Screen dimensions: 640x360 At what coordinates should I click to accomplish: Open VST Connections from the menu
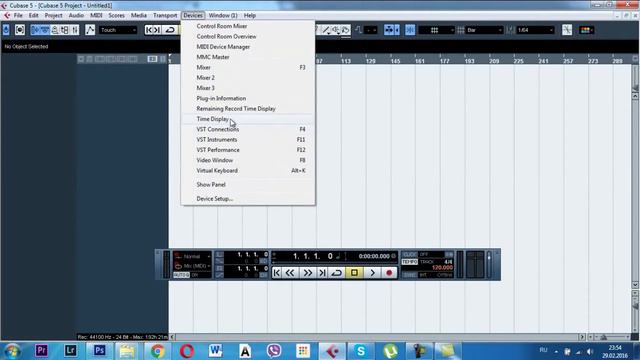coord(248,129)
